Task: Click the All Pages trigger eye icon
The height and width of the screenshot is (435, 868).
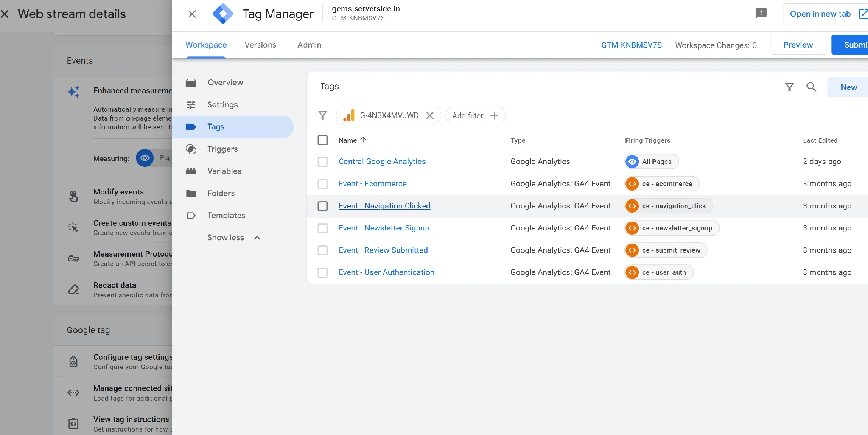Action: (x=632, y=162)
